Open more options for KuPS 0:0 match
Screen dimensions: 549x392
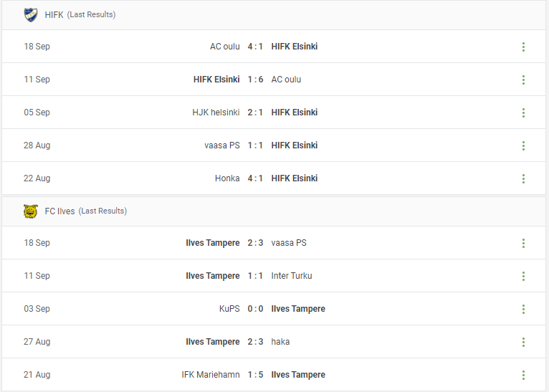tap(523, 309)
